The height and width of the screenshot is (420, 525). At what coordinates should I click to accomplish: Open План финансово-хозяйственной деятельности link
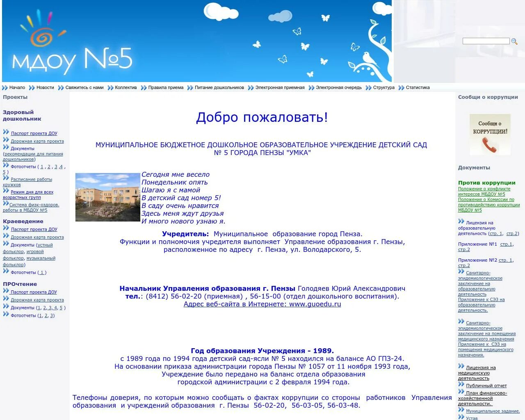click(x=483, y=398)
